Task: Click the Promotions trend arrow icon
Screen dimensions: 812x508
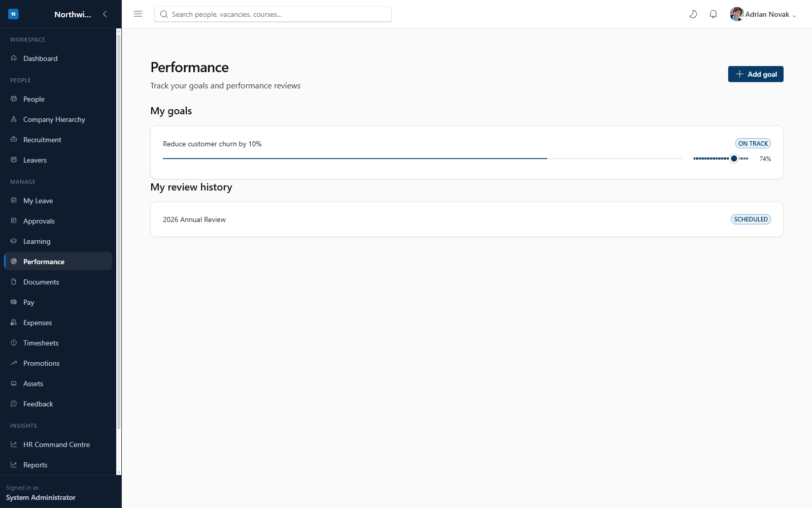Action: 14,363
